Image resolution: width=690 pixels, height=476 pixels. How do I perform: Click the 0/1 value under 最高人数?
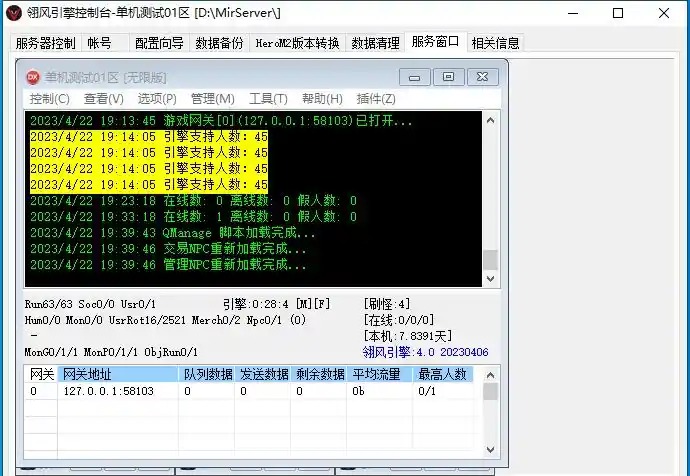[427, 391]
